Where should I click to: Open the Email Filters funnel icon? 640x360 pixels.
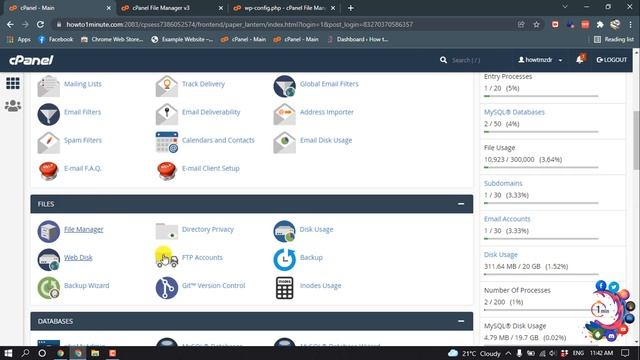49,114
